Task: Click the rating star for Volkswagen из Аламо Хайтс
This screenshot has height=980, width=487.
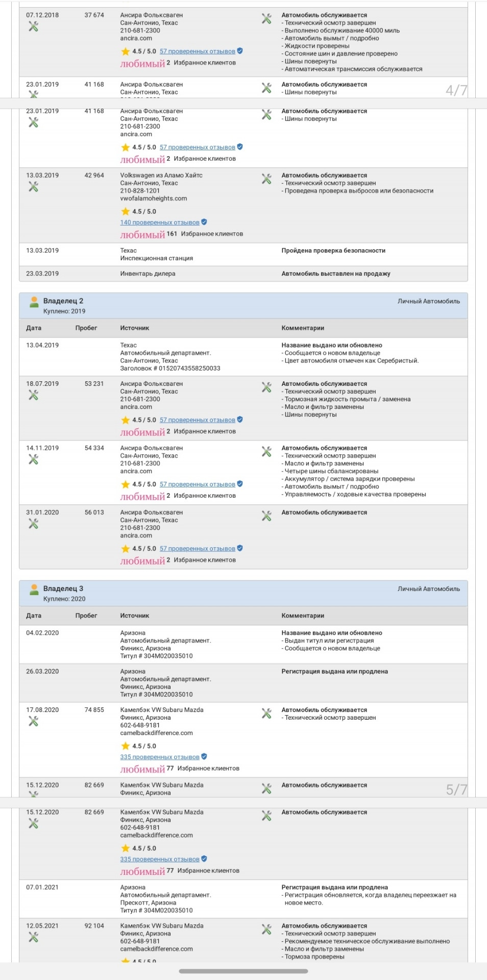Action: [125, 211]
